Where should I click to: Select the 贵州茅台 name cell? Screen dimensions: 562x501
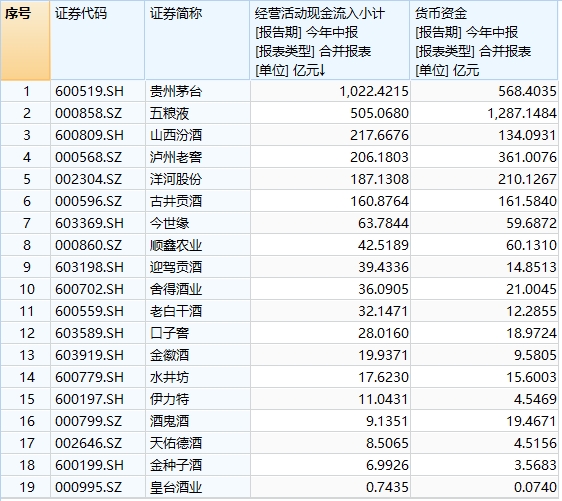coord(176,91)
